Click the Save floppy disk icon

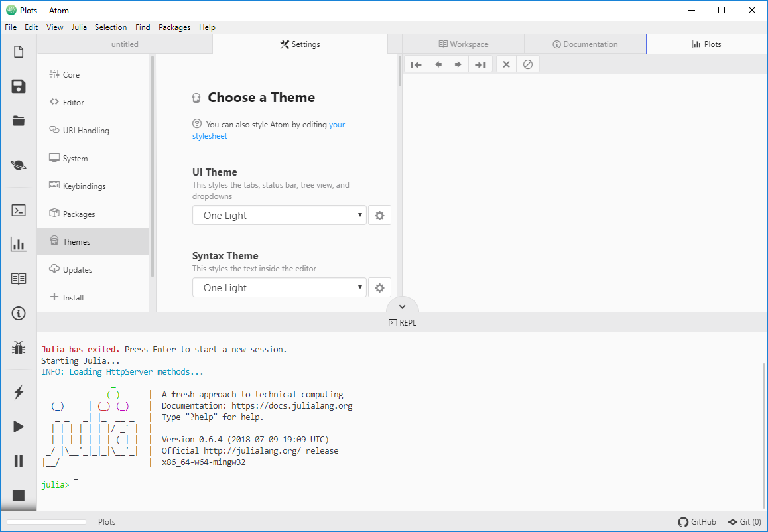(19, 86)
